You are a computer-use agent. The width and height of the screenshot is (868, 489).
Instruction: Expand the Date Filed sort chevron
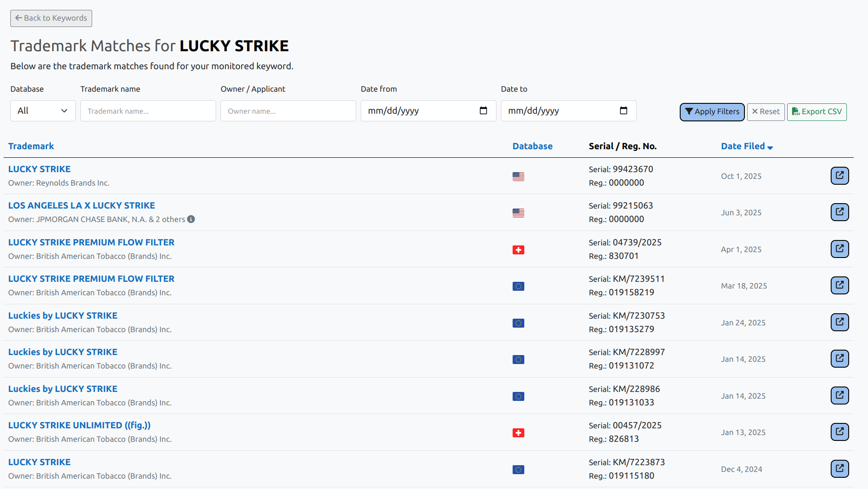(771, 147)
